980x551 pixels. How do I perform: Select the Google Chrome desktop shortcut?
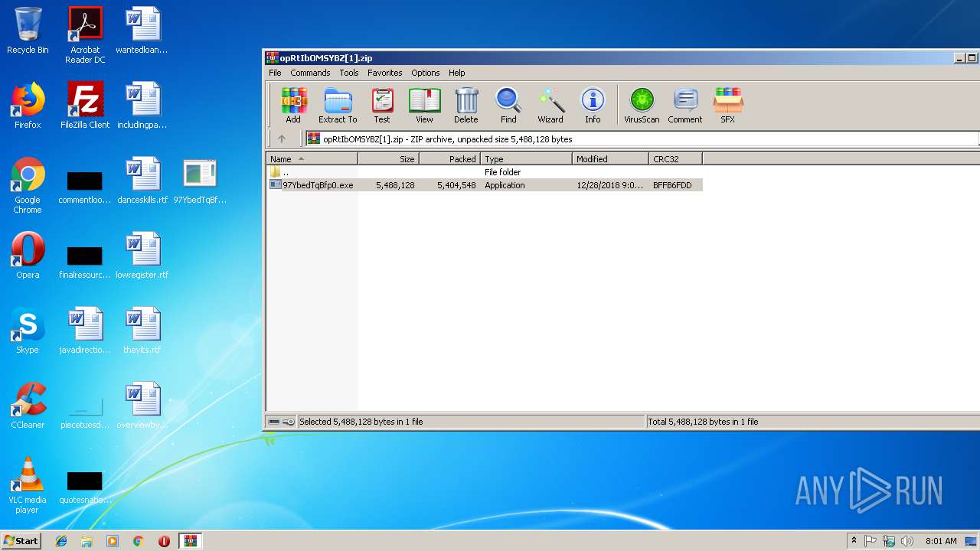(28, 185)
